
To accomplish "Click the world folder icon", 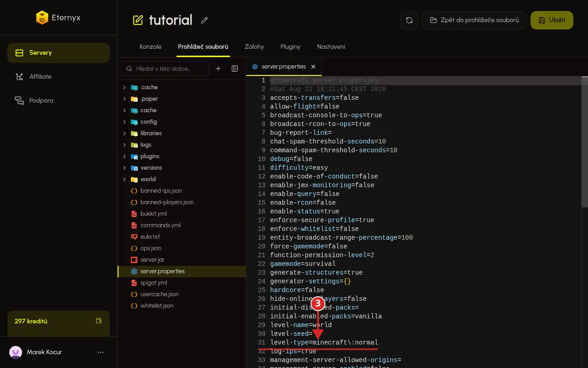I will click(x=134, y=179).
